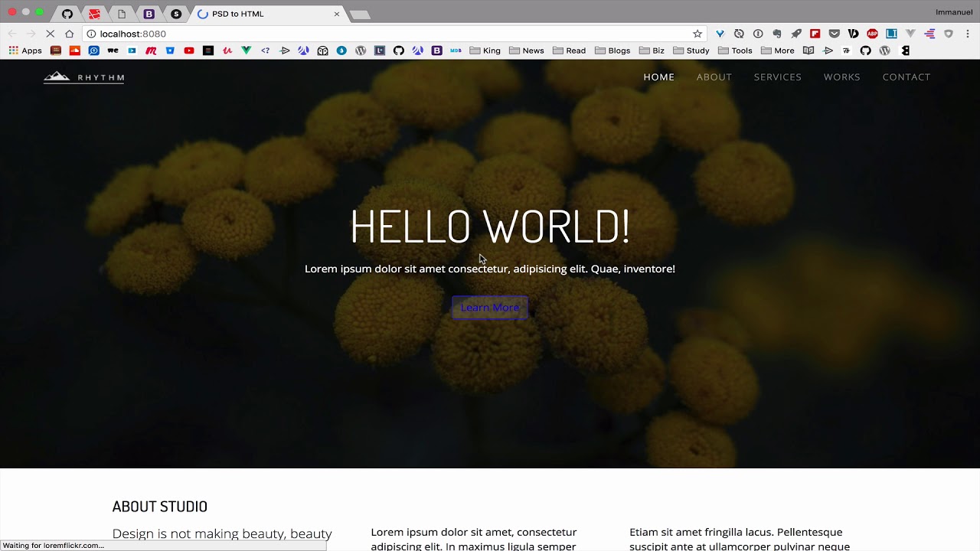980x551 pixels.
Task: Open the MDB bookmark
Action: point(456,51)
